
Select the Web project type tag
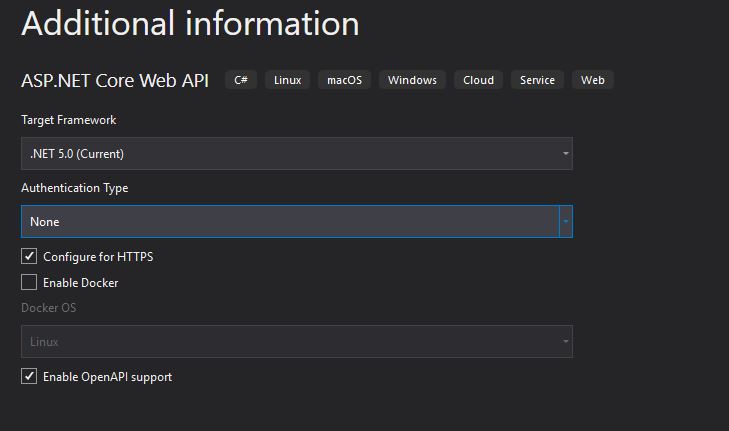[593, 80]
